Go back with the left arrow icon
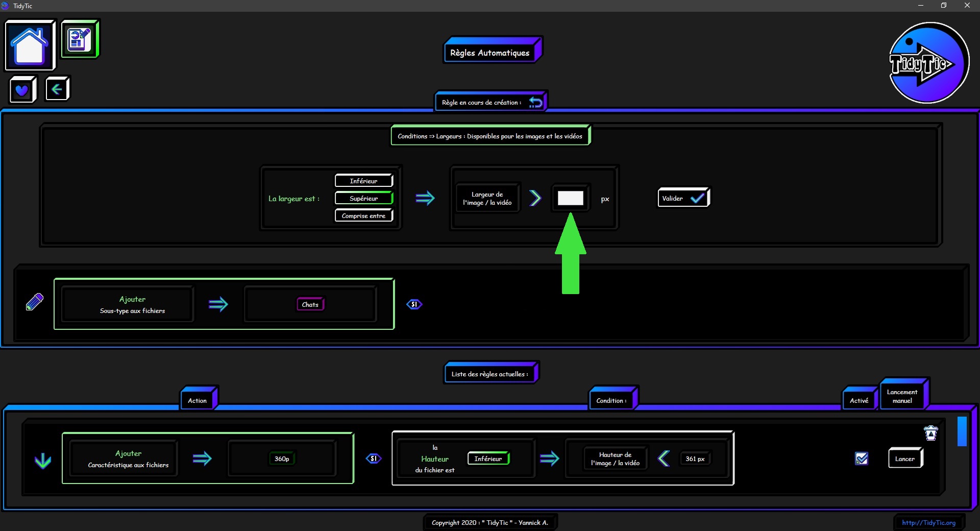 coord(57,89)
